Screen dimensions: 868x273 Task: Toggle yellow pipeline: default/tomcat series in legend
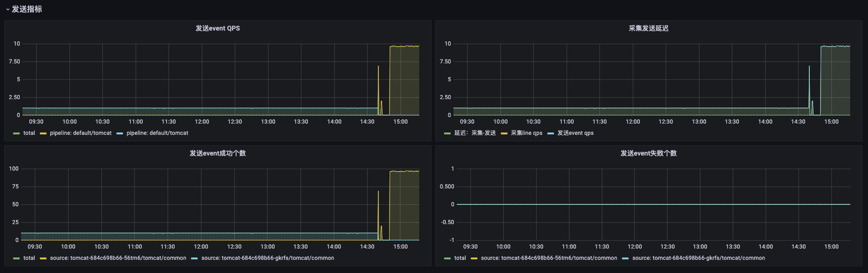(x=81, y=133)
